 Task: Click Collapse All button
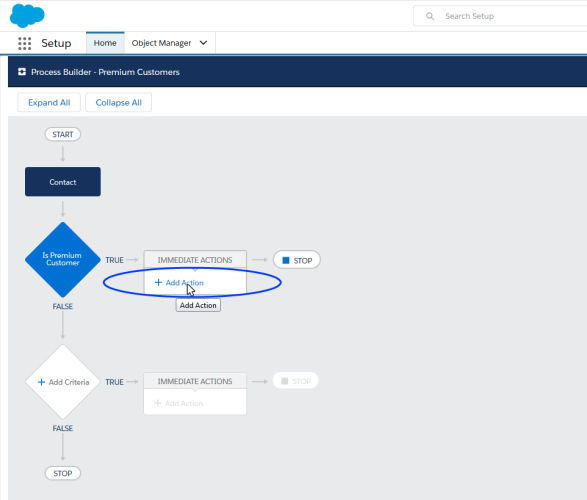(x=119, y=103)
